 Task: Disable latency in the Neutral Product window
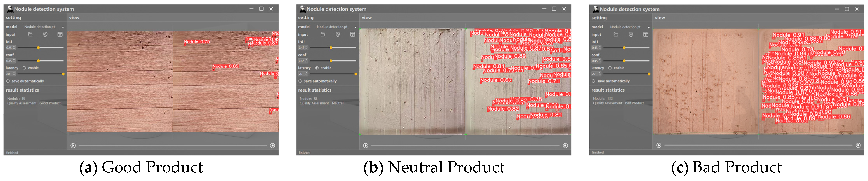[317, 68]
